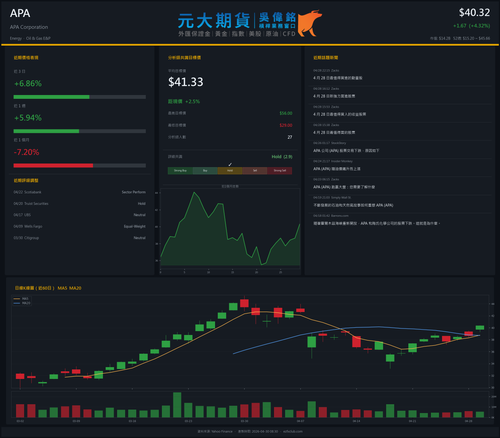Viewport: 500px width, 438px height.
Task: Open the first Zacks headline 4月28日 news
Action: point(338,78)
